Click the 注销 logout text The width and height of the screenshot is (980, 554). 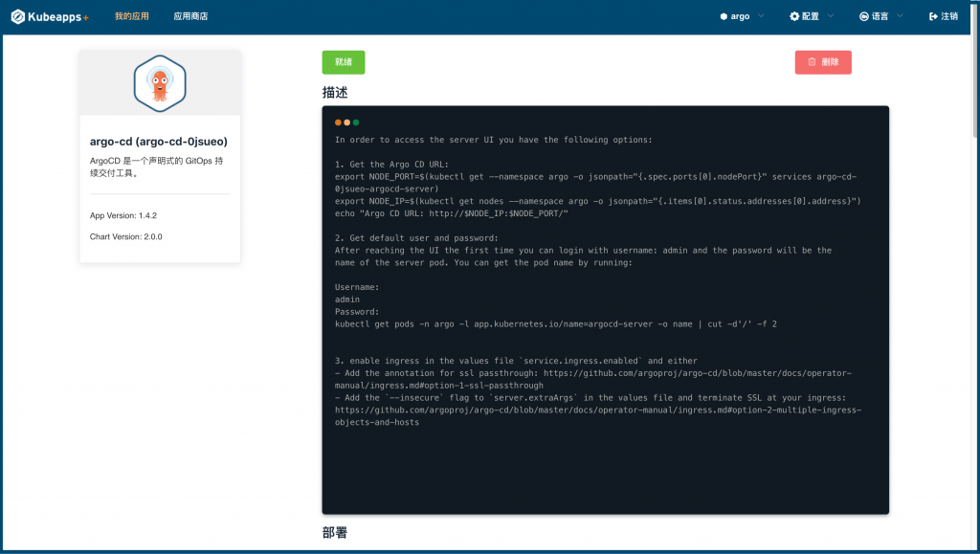click(x=949, y=16)
